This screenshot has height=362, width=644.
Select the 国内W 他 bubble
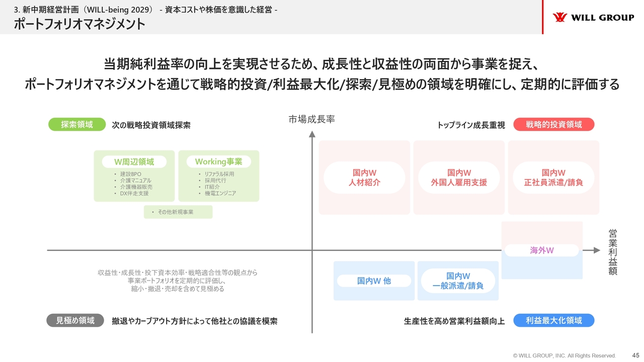[x=374, y=281]
